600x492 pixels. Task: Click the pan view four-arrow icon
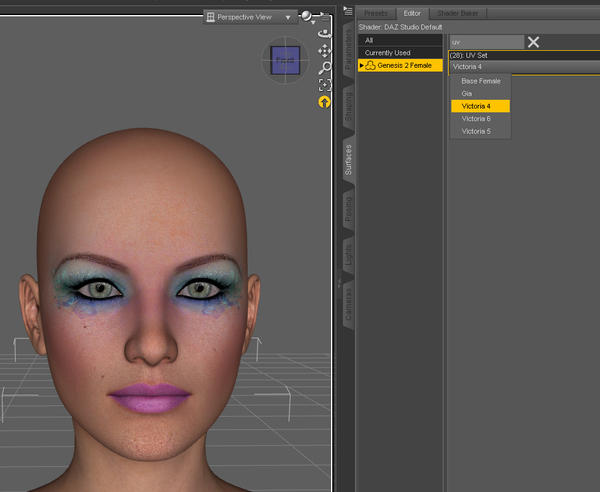pyautogui.click(x=324, y=51)
